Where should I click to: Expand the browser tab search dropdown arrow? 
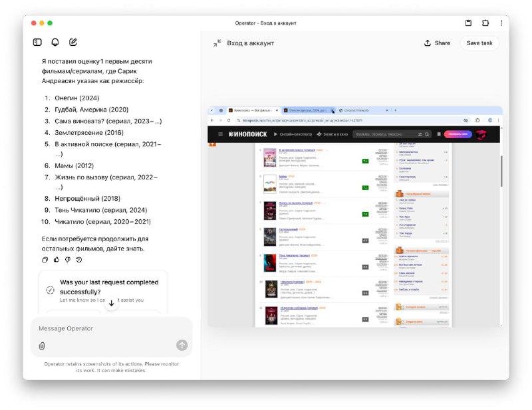coord(211,110)
